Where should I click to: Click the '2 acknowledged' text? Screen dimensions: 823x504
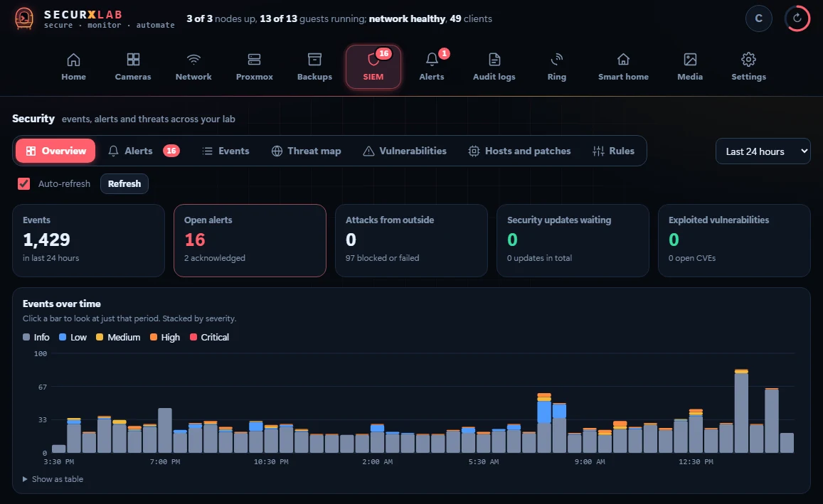(215, 258)
